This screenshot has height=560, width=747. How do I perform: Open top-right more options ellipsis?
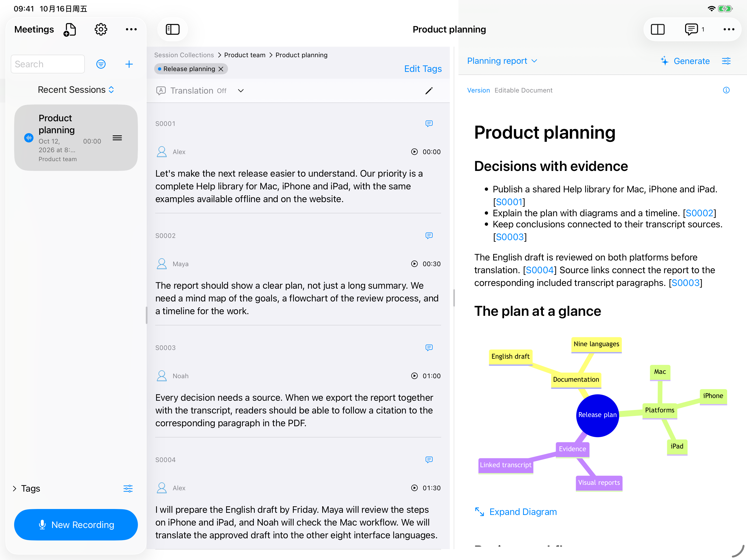[x=729, y=30]
